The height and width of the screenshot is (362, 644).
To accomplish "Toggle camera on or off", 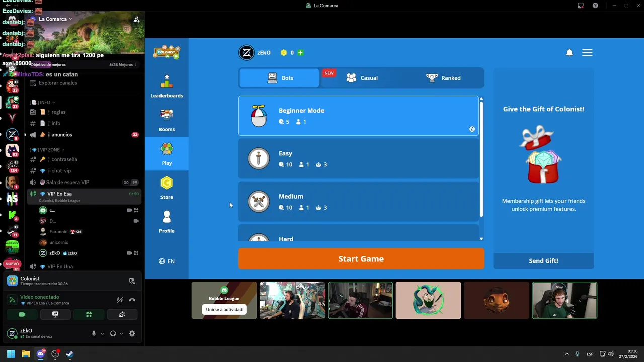I will (22, 314).
